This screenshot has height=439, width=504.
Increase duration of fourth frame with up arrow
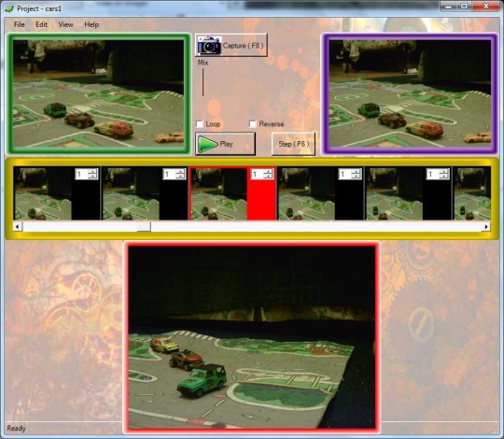[357, 172]
